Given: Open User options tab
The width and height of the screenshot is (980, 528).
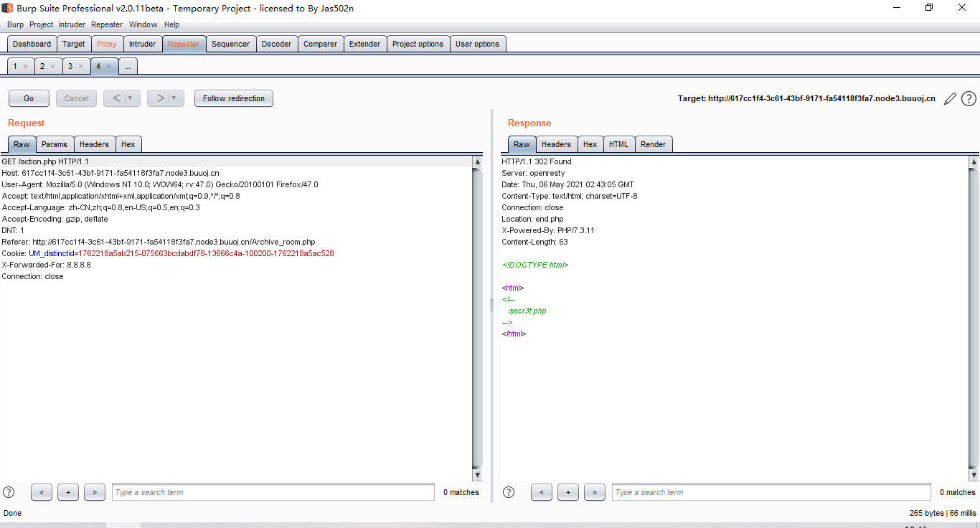Looking at the screenshot, I should tap(477, 44).
